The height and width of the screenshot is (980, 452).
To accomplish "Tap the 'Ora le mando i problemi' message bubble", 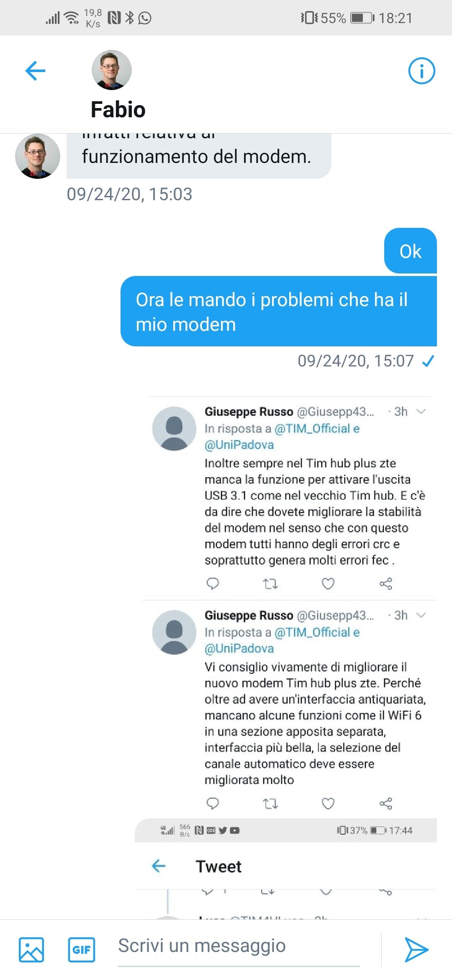I will pos(279,311).
